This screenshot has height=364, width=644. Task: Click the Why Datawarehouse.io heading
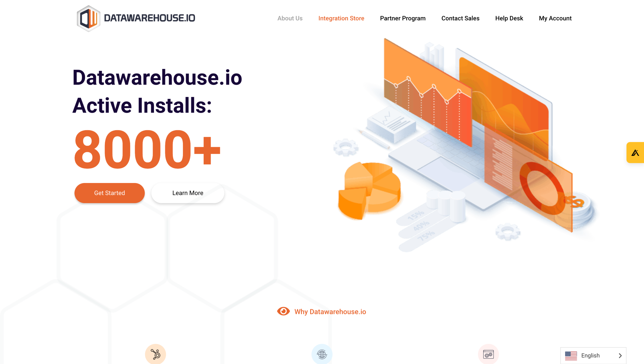coord(330,312)
